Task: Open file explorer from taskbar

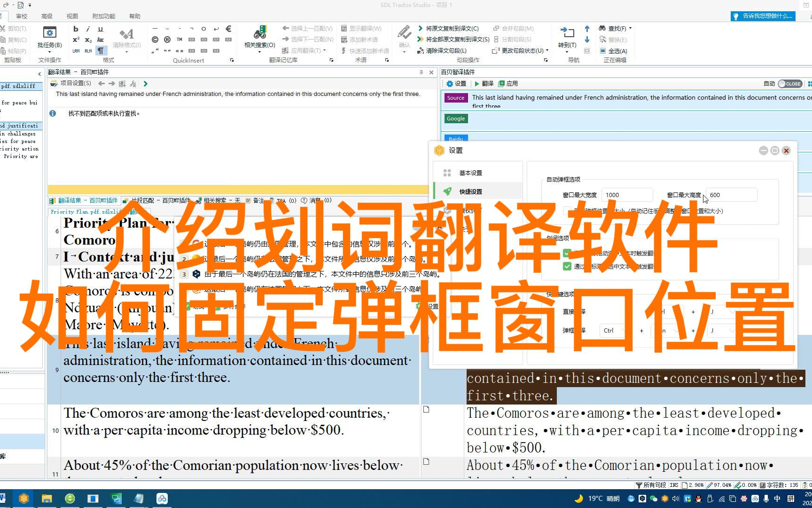Action: point(47,499)
